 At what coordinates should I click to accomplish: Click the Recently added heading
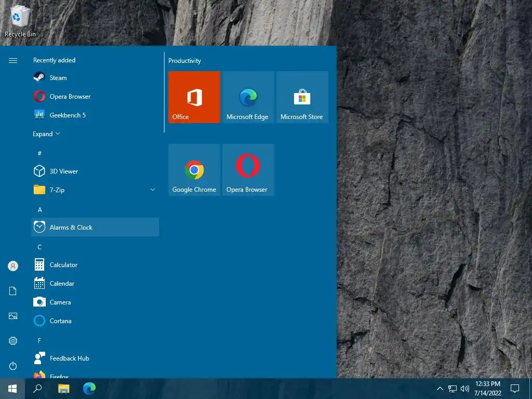click(x=54, y=60)
